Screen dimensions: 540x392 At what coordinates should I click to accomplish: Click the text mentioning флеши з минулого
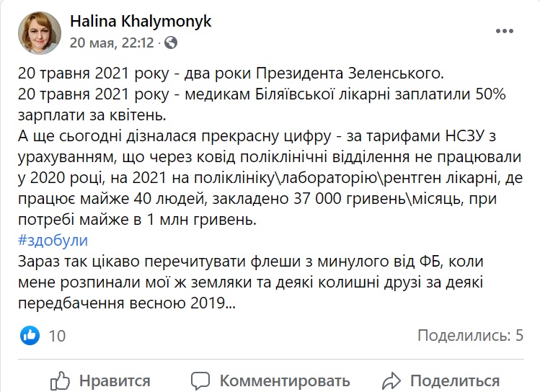(x=251, y=282)
